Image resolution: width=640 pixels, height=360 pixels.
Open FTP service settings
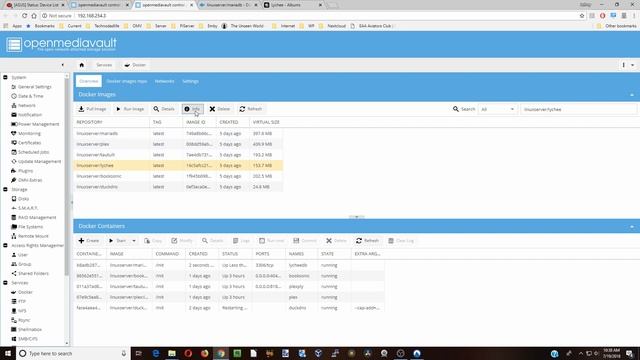(22, 301)
